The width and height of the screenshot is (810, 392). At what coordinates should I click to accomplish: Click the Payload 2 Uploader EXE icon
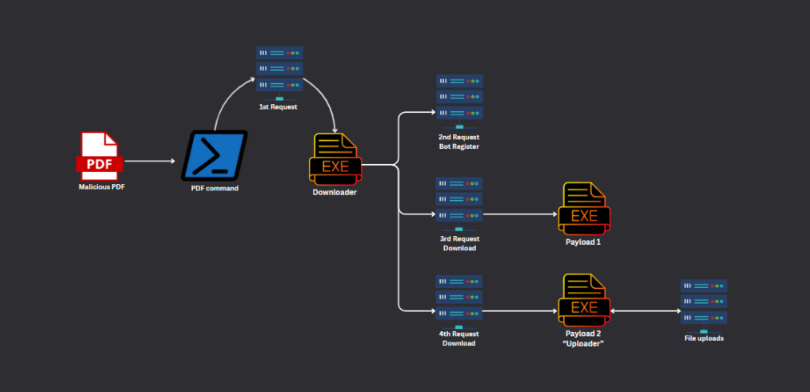click(x=584, y=301)
